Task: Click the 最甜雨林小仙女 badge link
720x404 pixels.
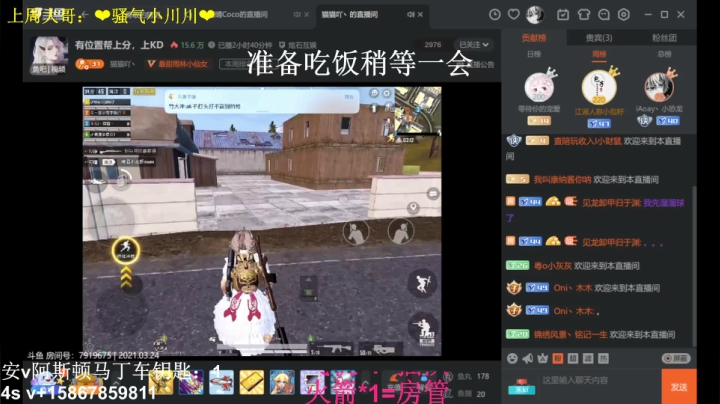Action: click(x=177, y=64)
